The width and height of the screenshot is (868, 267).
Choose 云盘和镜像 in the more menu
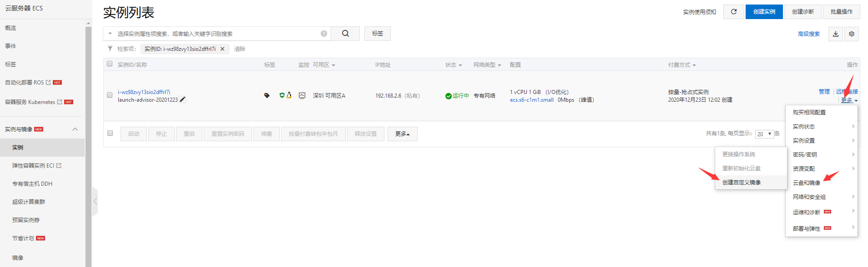tap(807, 183)
